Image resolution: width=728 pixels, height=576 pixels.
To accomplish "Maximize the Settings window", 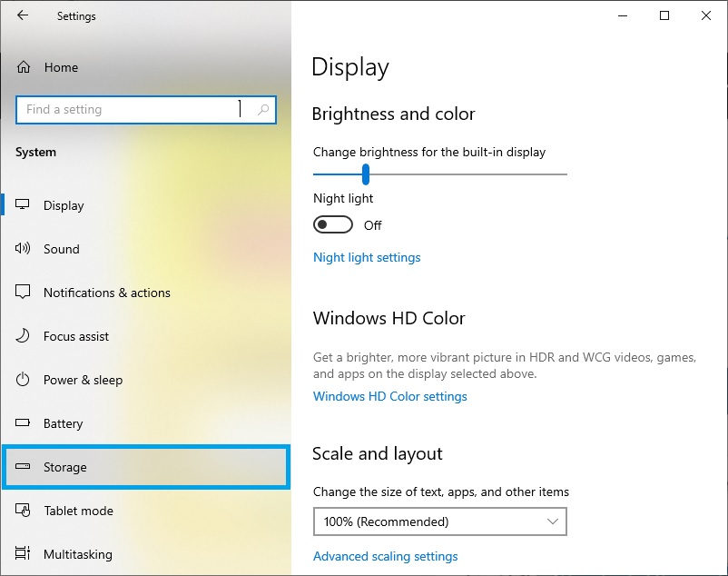I will tap(664, 15).
